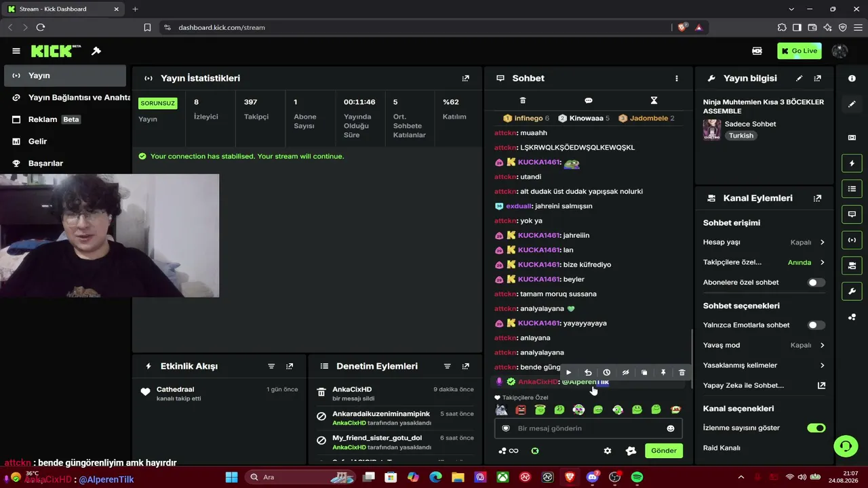Click the angry red emote
This screenshot has height=488, width=868.
[x=521, y=410]
